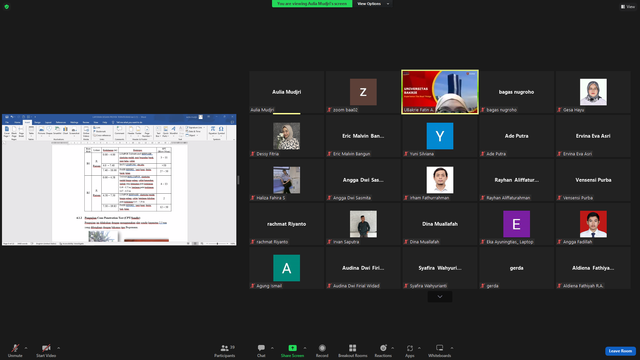Click the Chart icon in Word ribbon
The height and width of the screenshot is (360, 640).
pyautogui.click(x=65, y=131)
